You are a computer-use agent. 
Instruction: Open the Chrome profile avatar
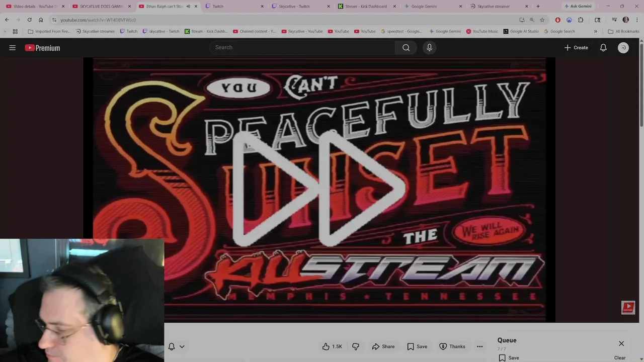click(626, 20)
